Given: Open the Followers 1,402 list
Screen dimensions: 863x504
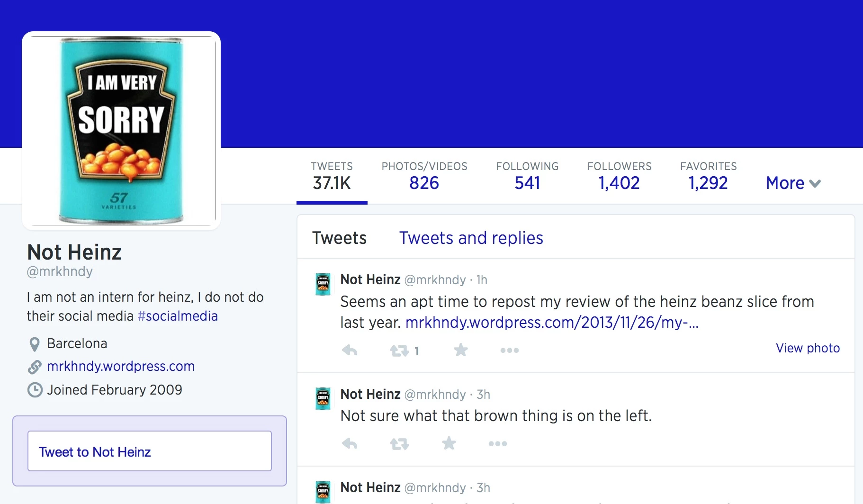Looking at the screenshot, I should tap(619, 176).
